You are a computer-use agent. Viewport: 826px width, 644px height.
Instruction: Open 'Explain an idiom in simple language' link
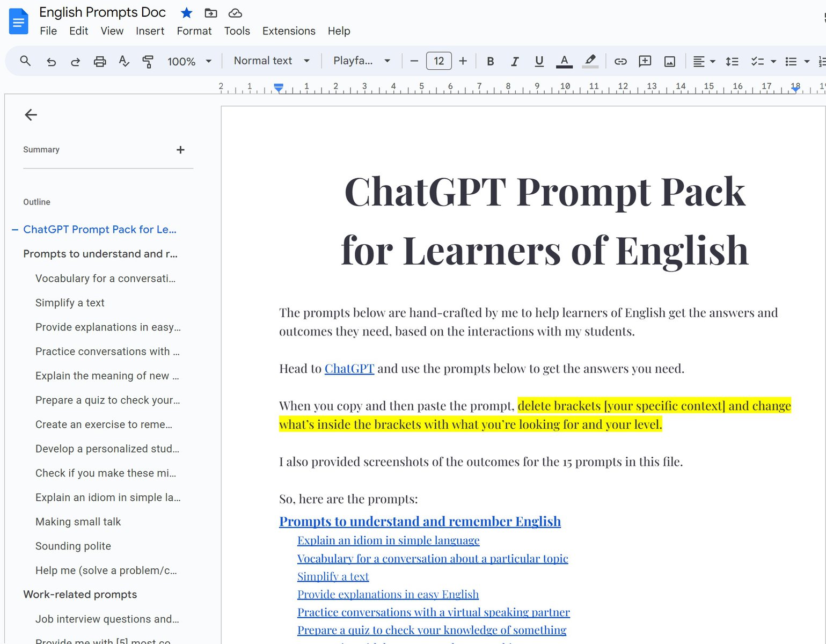pos(389,540)
